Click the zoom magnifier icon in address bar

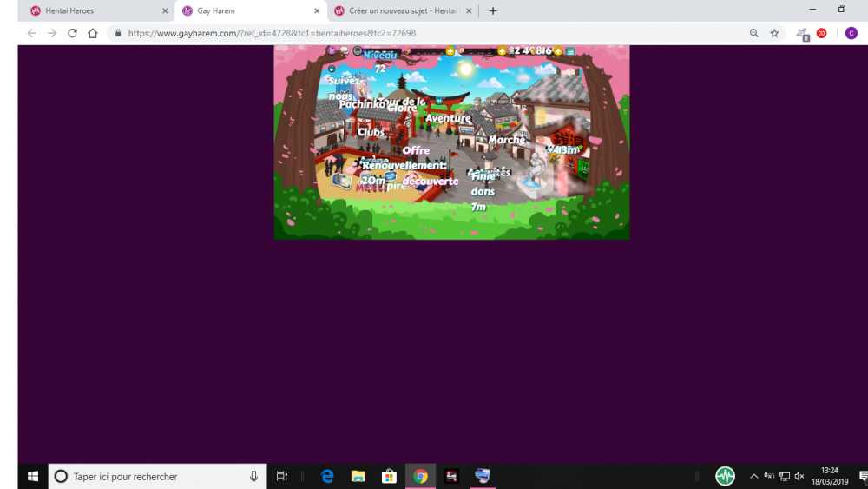click(x=753, y=33)
